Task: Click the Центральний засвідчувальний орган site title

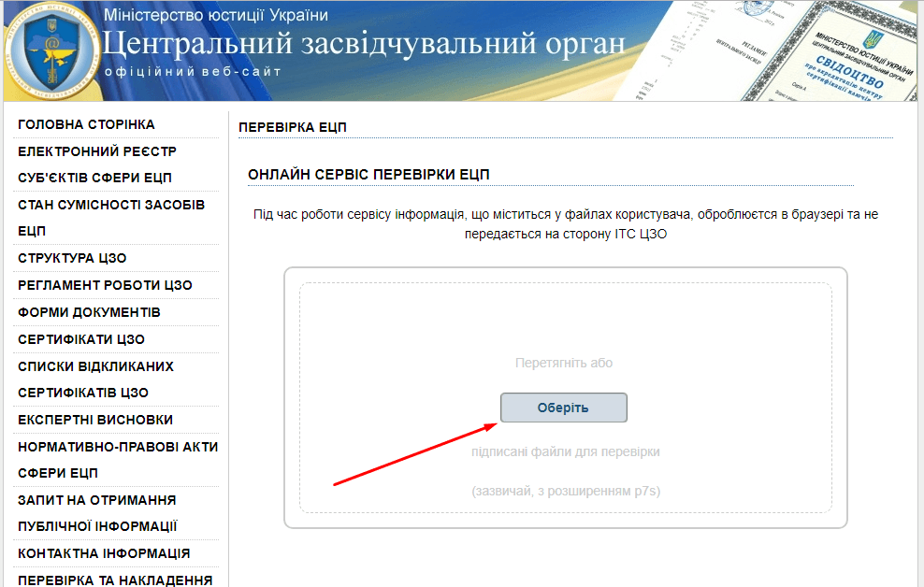Action: click(x=364, y=44)
